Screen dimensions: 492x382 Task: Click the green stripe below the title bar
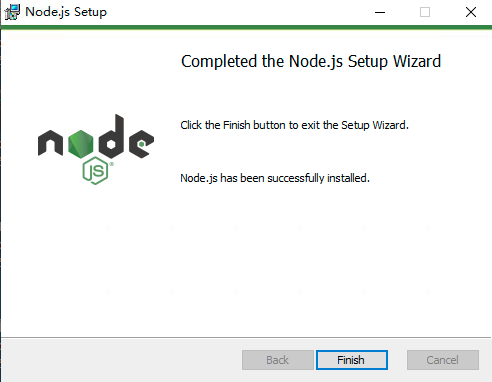246,27
